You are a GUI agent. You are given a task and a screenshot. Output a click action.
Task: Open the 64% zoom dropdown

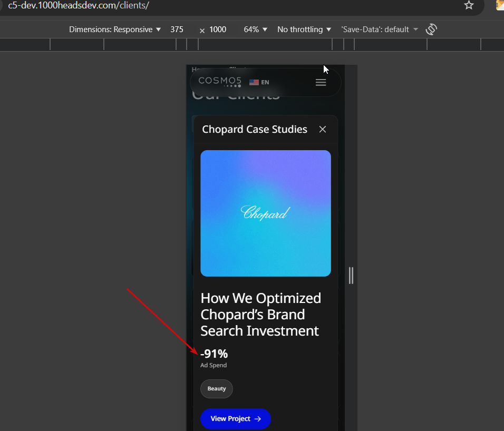256,30
